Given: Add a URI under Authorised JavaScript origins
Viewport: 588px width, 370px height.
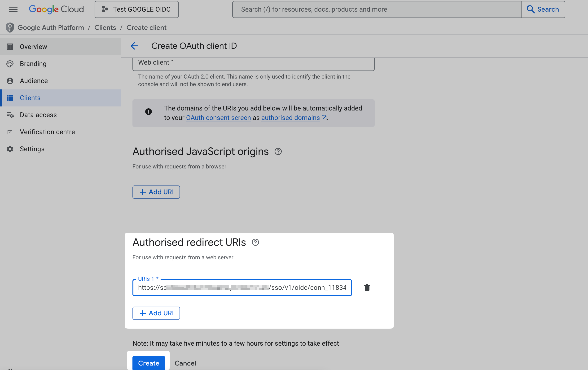Looking at the screenshot, I should click(156, 192).
